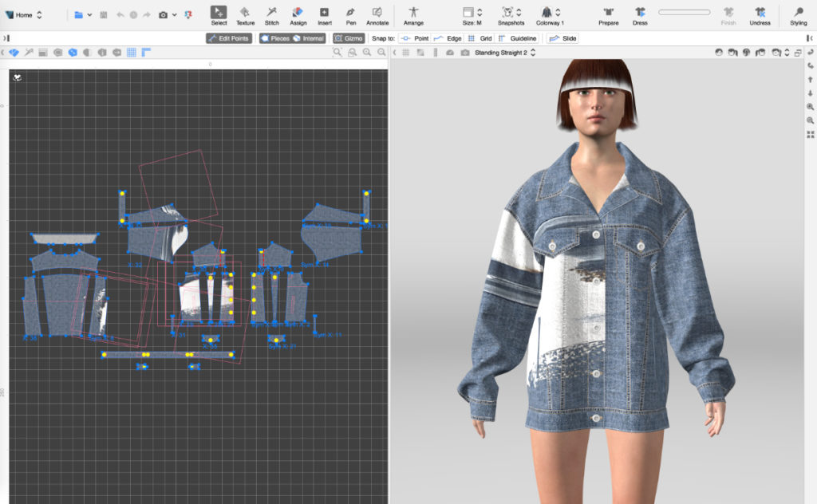Enable snap to Grid
The image size is (817, 504).
(480, 38)
